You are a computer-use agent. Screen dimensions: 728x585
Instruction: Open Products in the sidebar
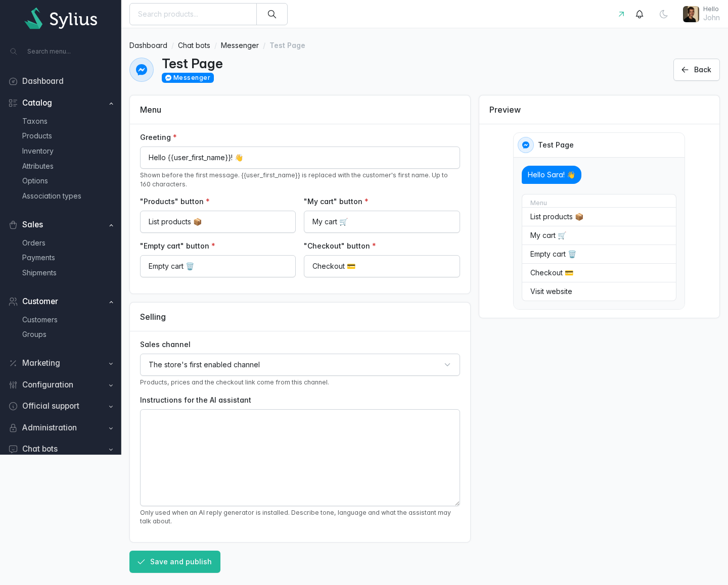(37, 136)
